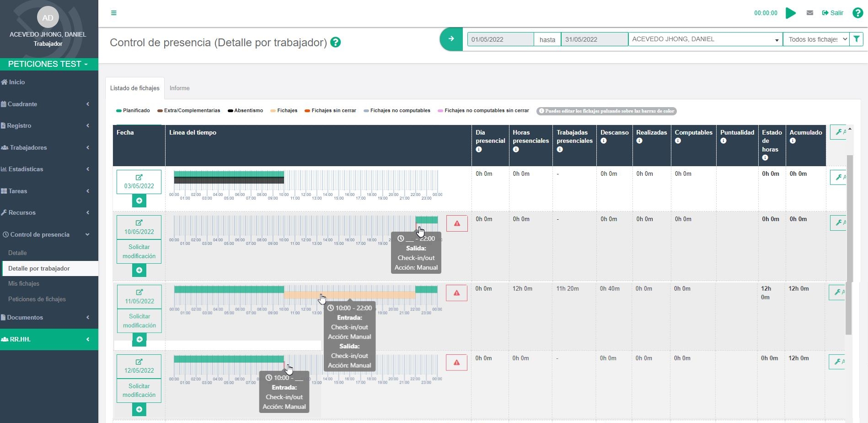Open the 'Todos los fichajes' dropdown

[816, 39]
